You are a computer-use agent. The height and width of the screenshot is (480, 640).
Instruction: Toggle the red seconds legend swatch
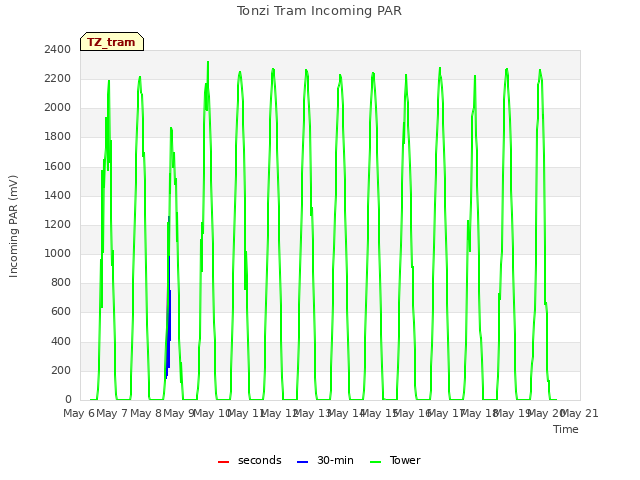[224, 462]
